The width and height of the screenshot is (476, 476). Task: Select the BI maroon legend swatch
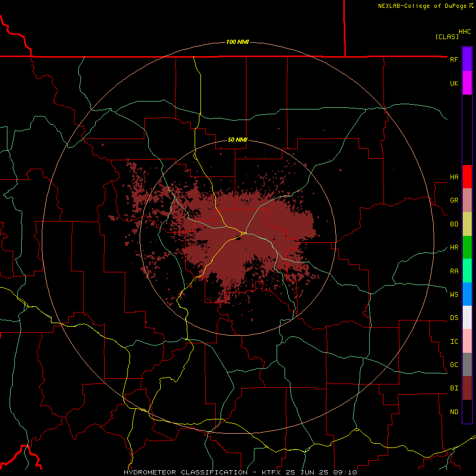467,388
